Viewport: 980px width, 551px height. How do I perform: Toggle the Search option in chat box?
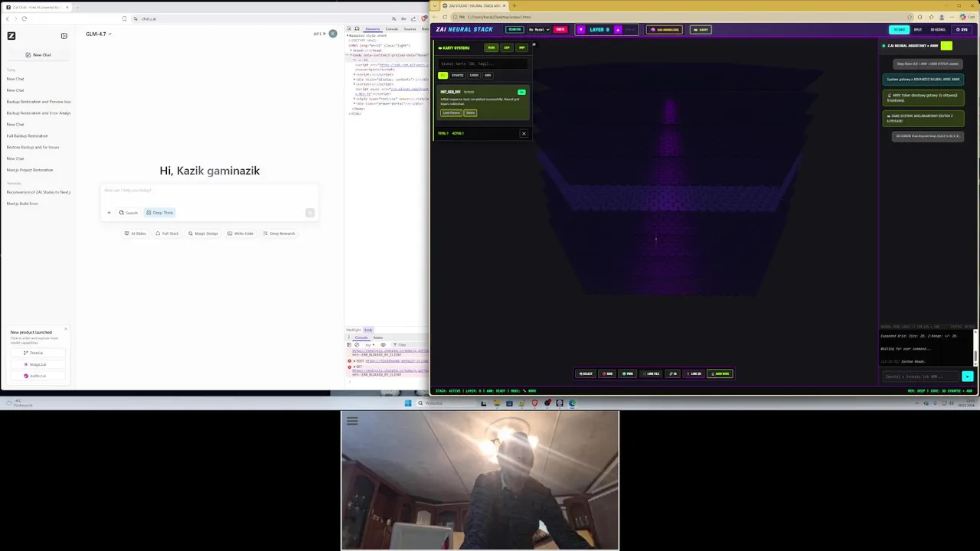(128, 213)
